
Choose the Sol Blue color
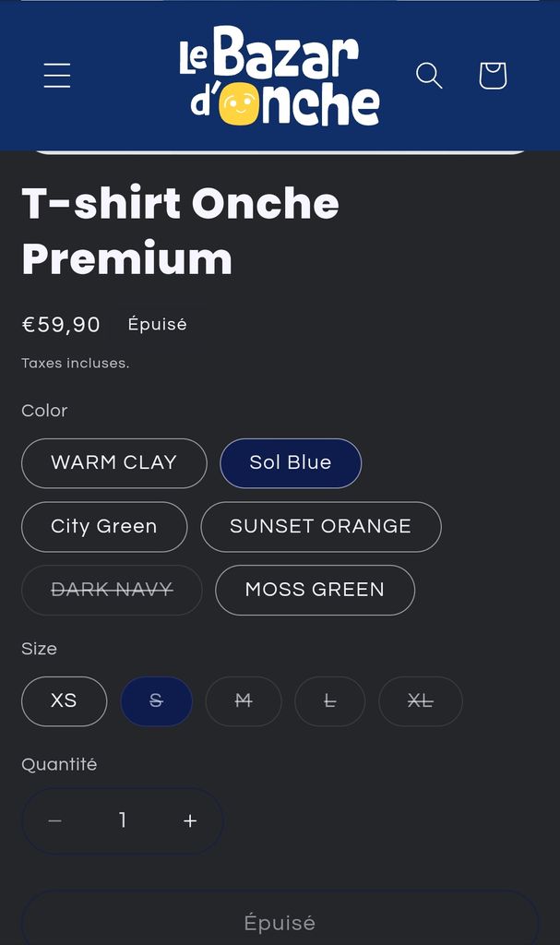coord(291,462)
